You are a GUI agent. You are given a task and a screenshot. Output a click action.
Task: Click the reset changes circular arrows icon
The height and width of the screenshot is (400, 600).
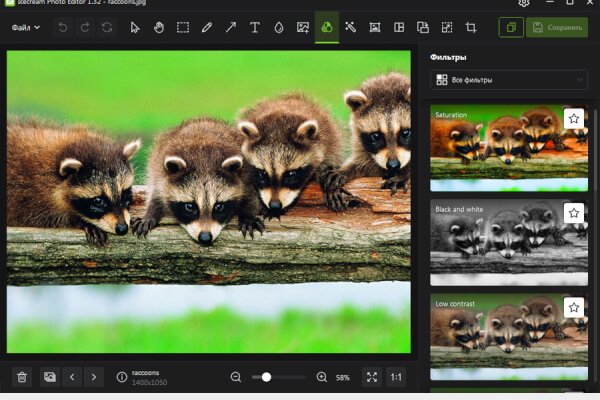[x=107, y=28]
